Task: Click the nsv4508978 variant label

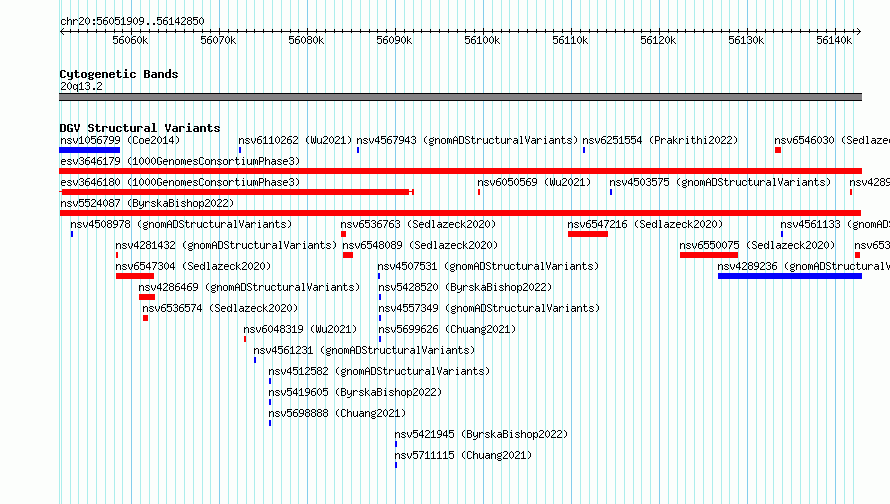Action: coord(181,224)
